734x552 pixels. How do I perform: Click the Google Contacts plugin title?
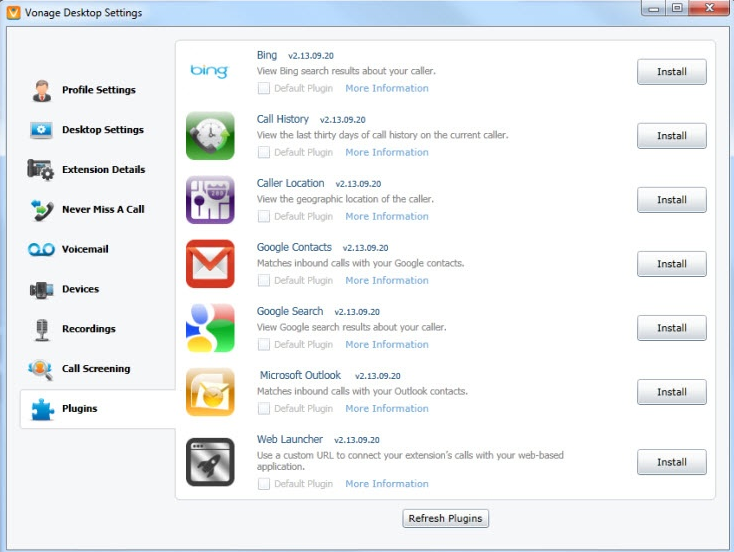coord(294,247)
